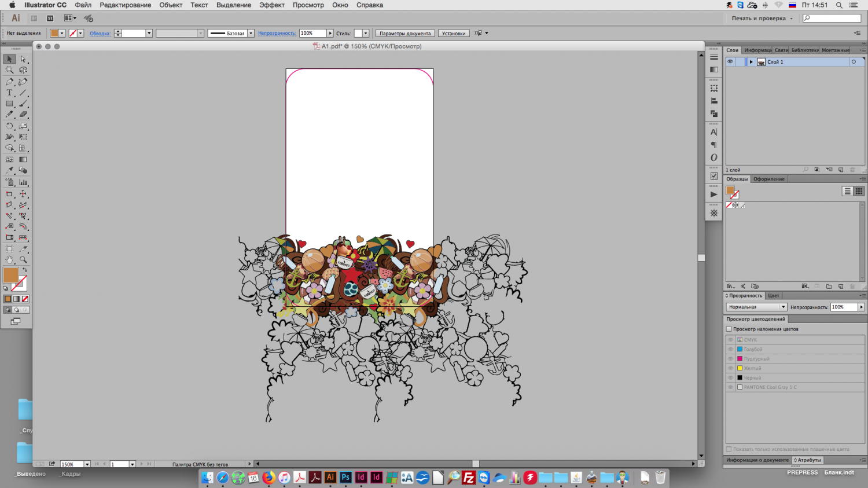The height and width of the screenshot is (488, 868).
Task: Open the Нормальная blend mode dropdown
Action: (x=756, y=307)
